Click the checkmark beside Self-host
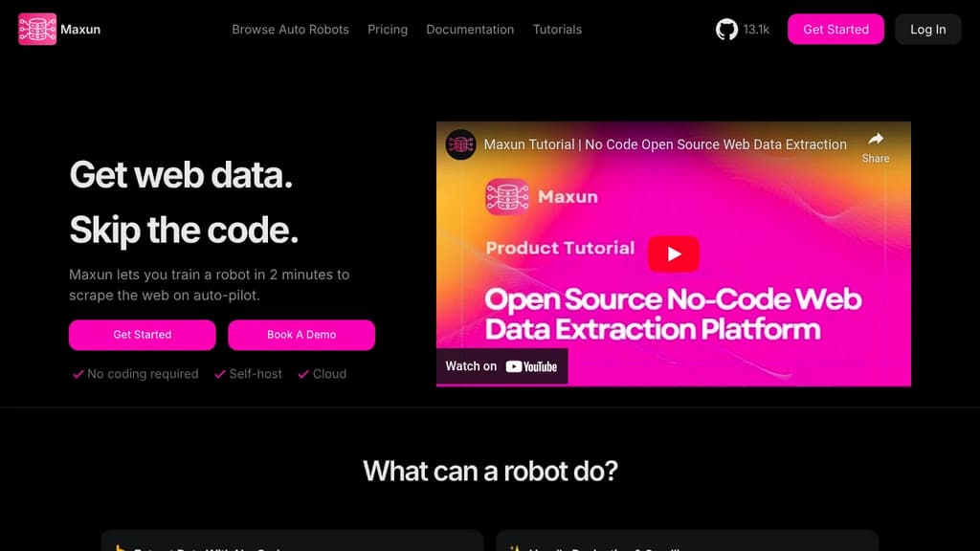The height and width of the screenshot is (551, 980). 218,374
